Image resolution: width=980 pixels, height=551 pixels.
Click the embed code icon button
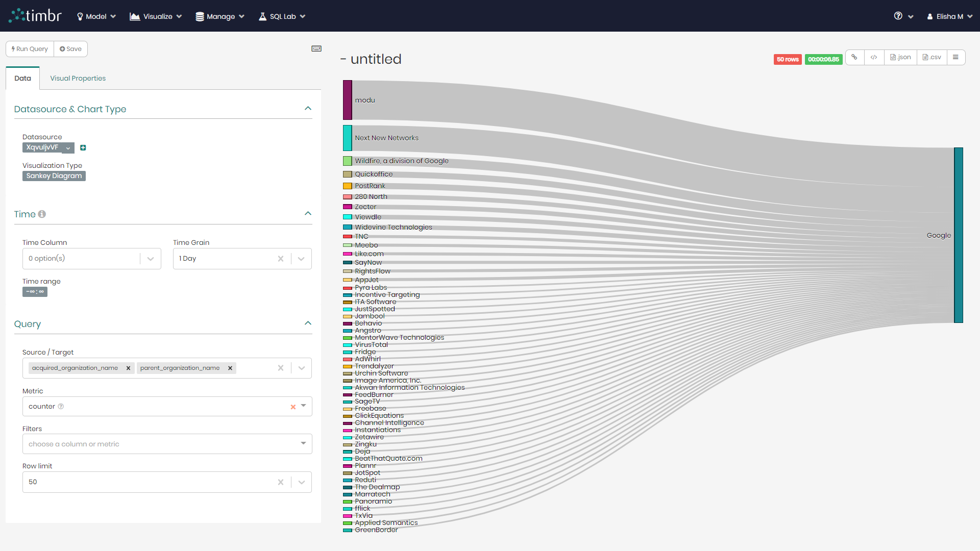[874, 57]
